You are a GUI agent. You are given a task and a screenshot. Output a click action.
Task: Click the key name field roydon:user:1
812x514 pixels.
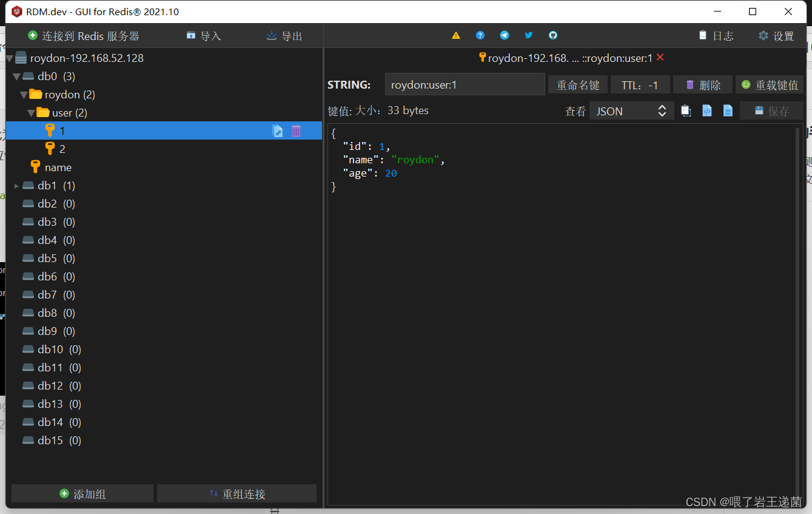point(465,85)
